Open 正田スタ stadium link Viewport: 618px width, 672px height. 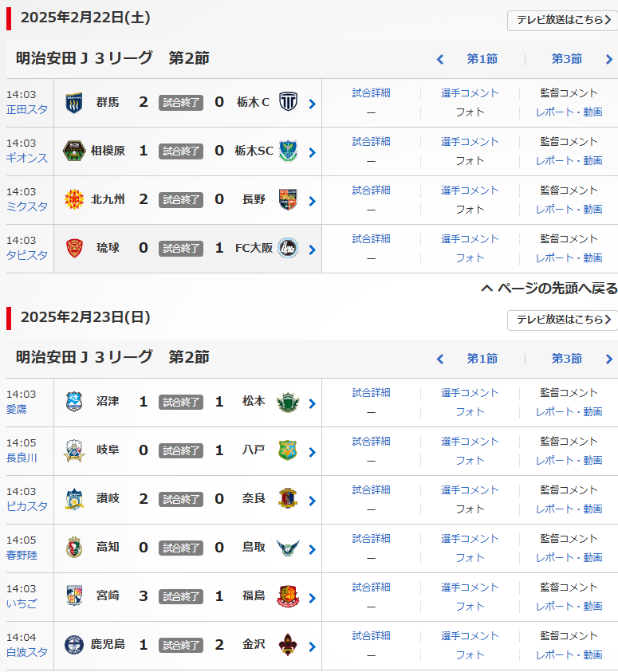27,109
